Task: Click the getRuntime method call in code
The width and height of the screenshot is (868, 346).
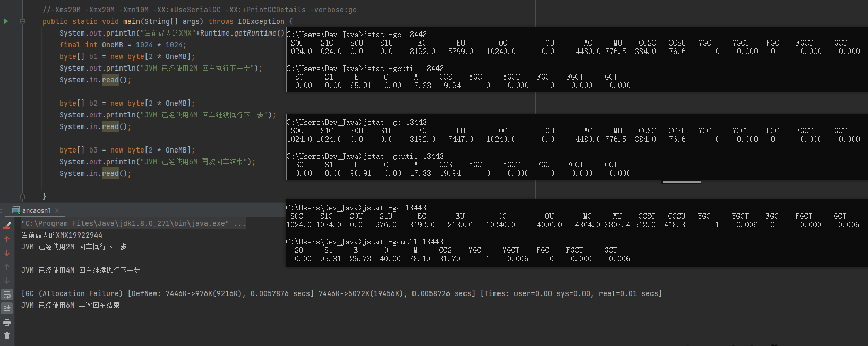Action: (x=255, y=33)
